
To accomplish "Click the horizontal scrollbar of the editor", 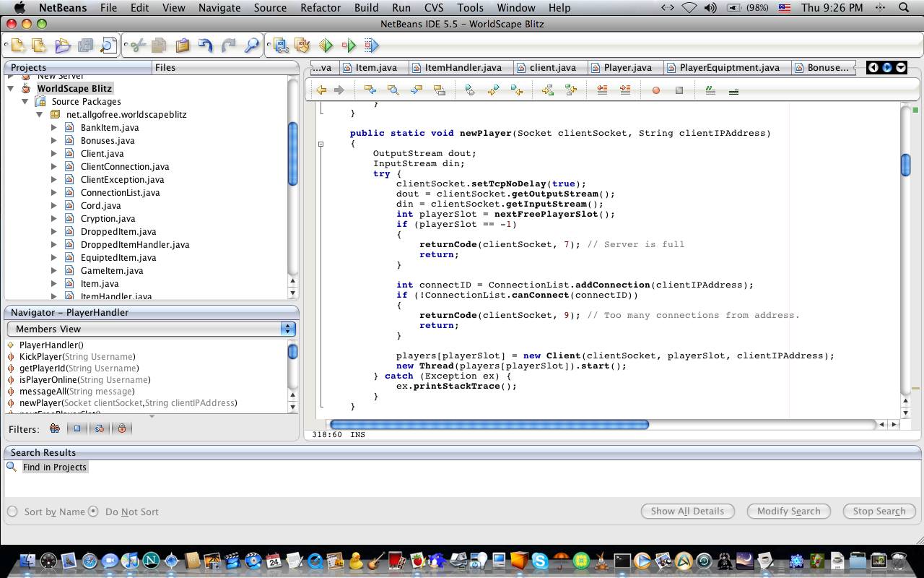I will tap(489, 424).
